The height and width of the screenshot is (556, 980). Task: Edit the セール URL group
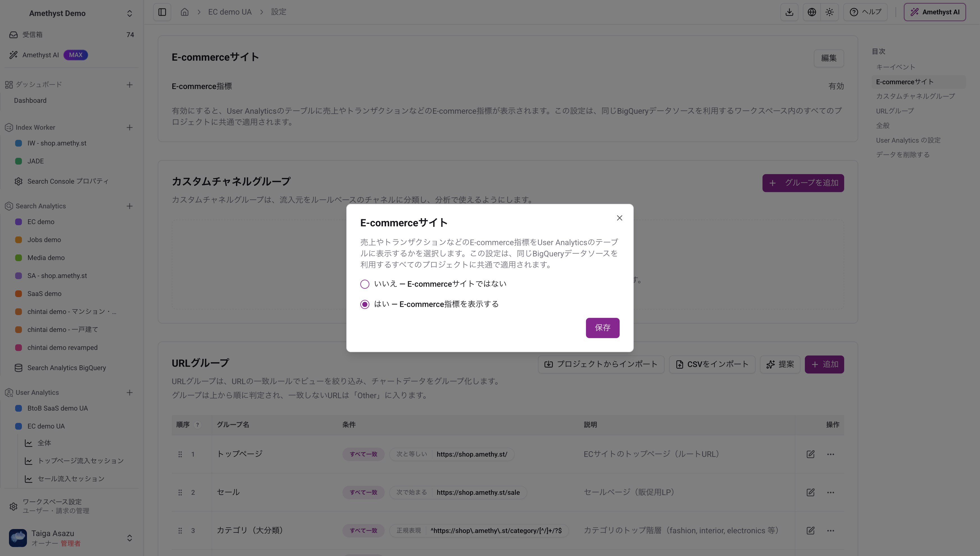810,493
